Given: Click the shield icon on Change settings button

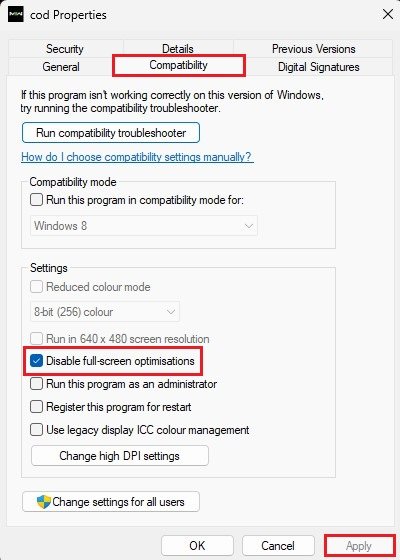Looking at the screenshot, I should [x=44, y=502].
